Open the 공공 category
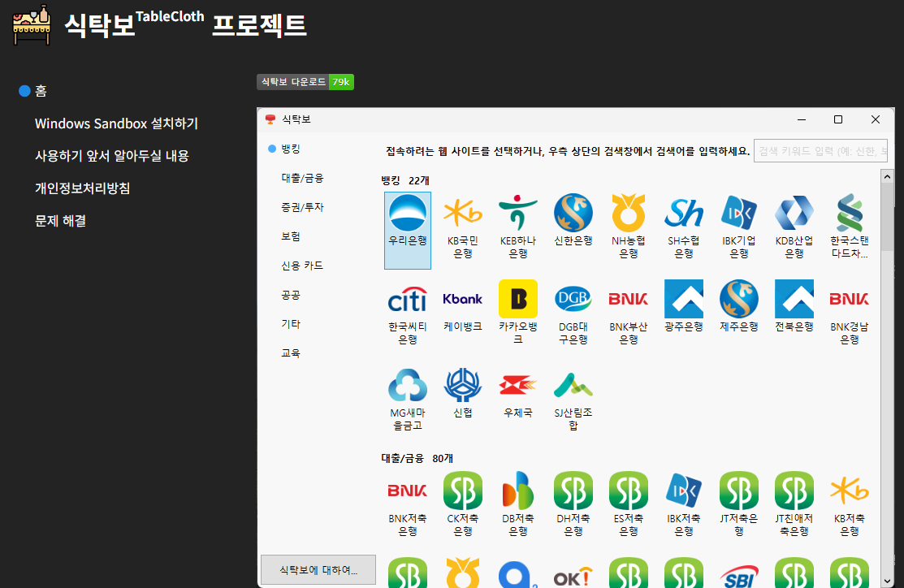This screenshot has width=904, height=588. click(291, 295)
